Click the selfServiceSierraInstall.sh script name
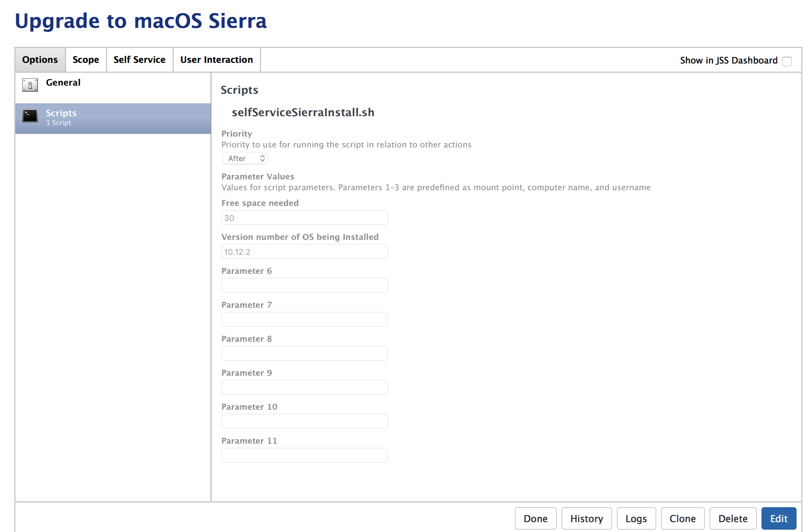 coord(303,112)
